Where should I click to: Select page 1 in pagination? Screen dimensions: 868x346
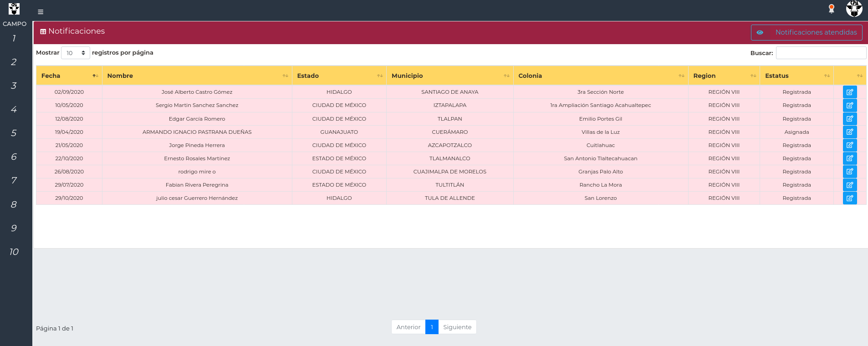[x=432, y=327]
